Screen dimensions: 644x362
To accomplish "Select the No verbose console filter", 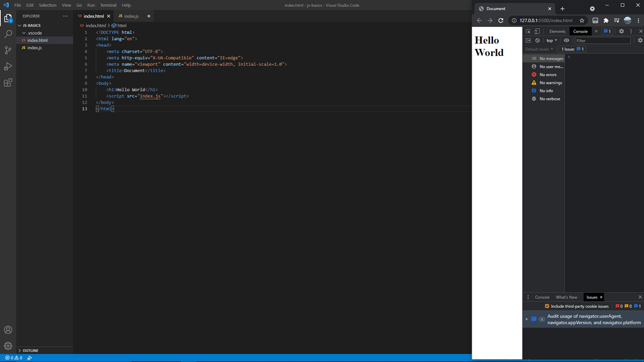I will (x=543, y=99).
